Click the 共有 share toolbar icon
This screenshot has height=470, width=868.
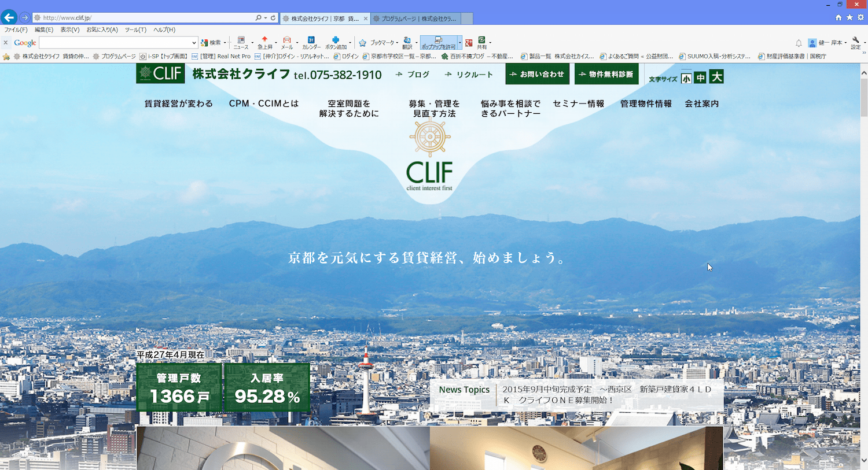(x=481, y=43)
